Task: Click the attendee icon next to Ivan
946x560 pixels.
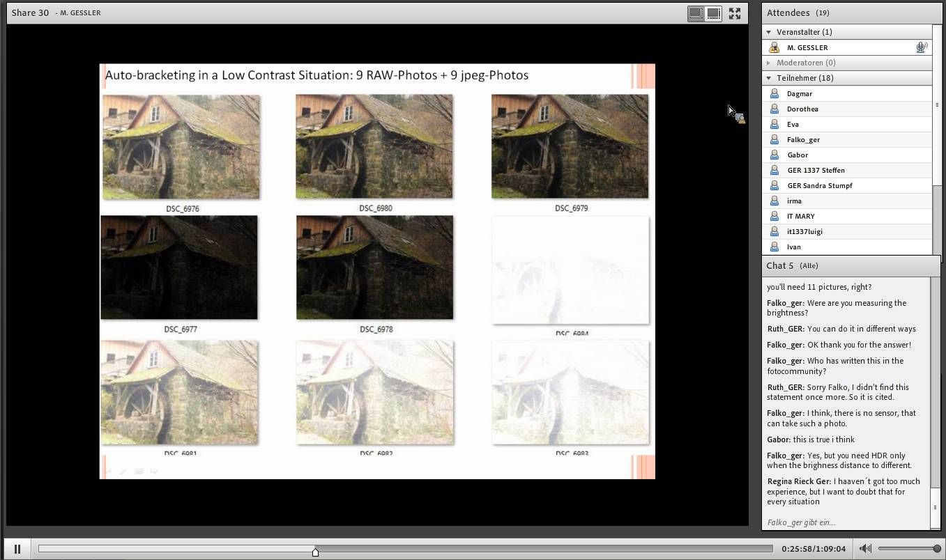Action: pos(774,247)
